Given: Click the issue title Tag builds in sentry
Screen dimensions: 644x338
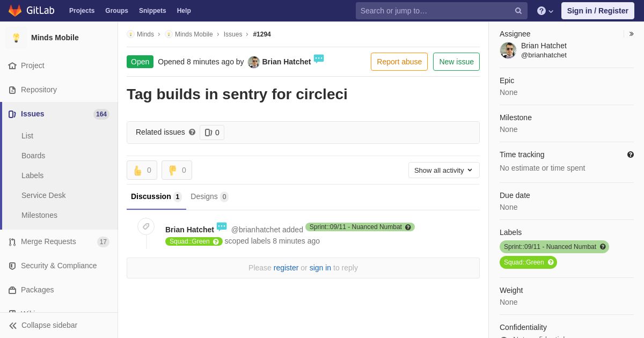Looking at the screenshot, I should click(237, 94).
